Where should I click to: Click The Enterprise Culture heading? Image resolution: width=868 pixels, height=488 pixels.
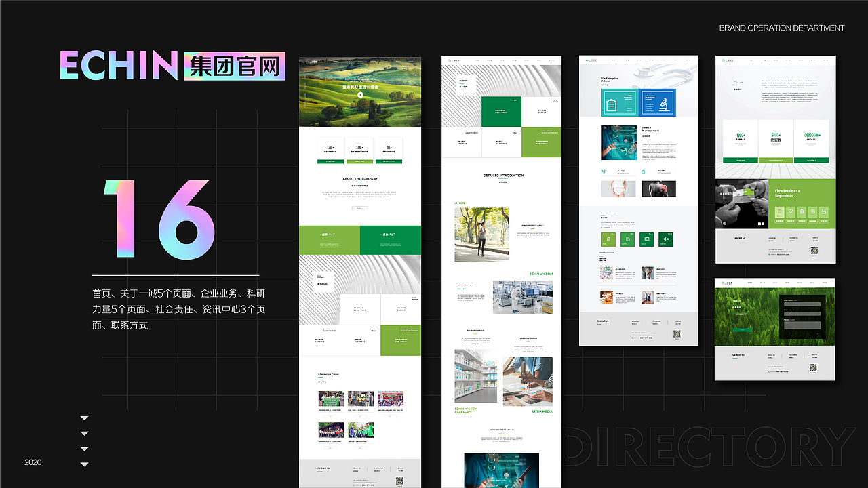pyautogui.click(x=610, y=80)
